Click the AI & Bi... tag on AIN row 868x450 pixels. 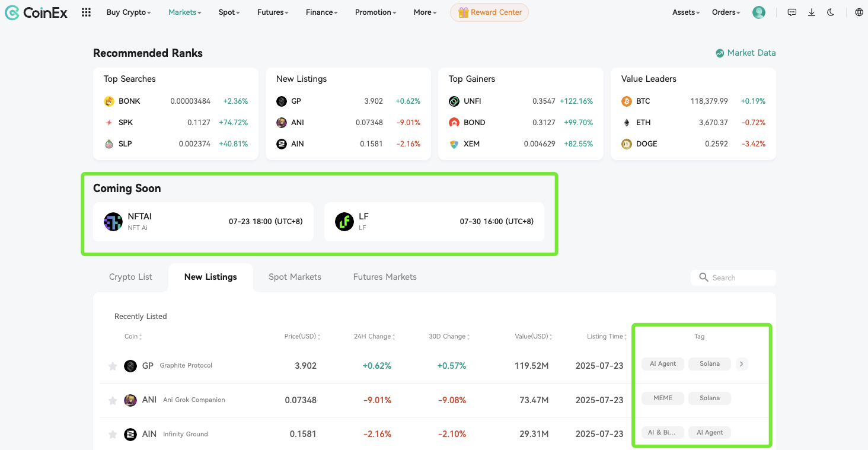click(x=663, y=433)
